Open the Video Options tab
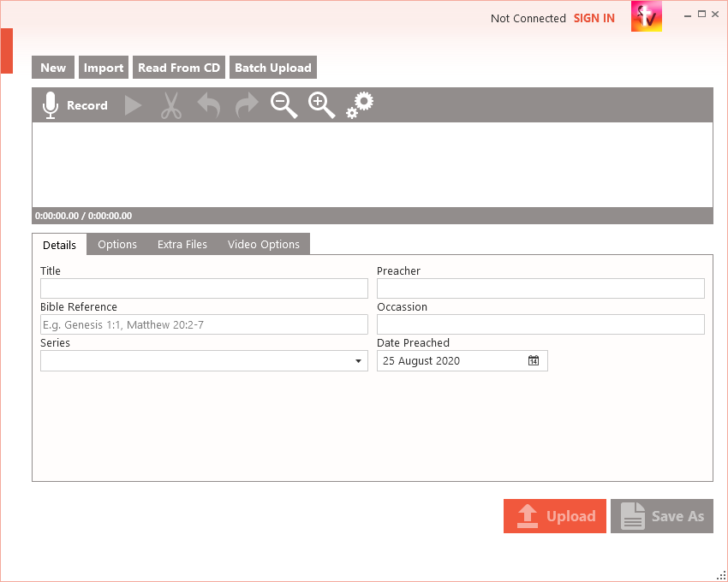 coord(263,244)
